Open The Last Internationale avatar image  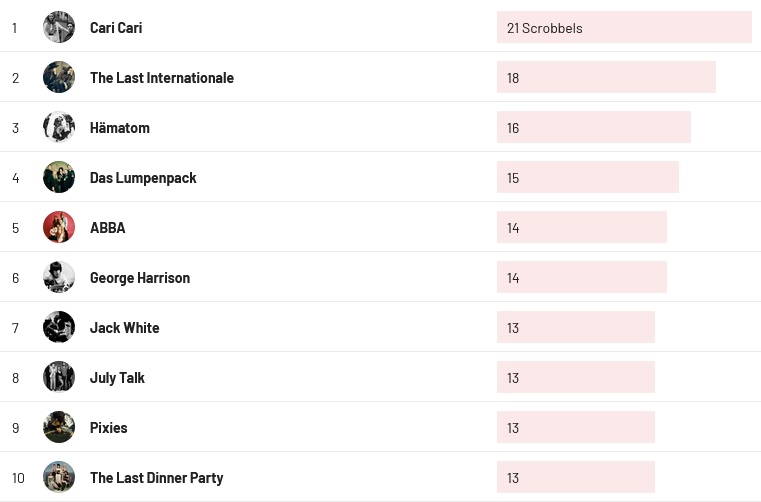point(59,77)
